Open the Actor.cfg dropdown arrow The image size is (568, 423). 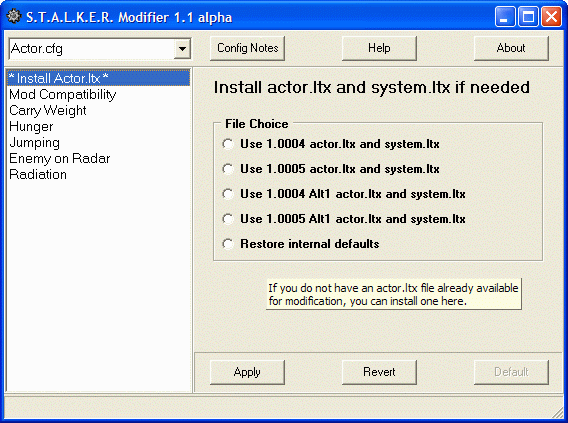coord(182,49)
